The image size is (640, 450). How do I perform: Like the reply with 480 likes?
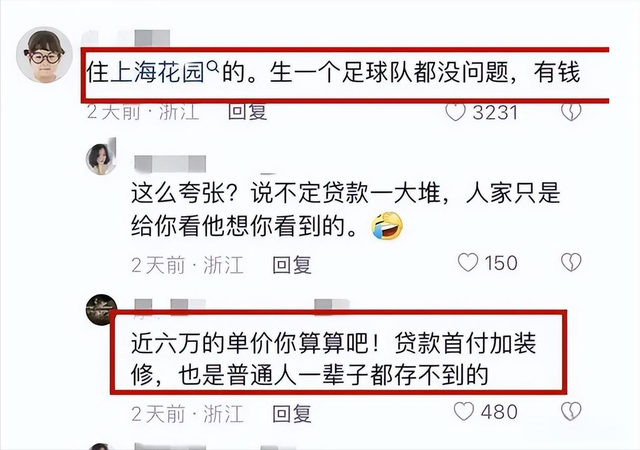(464, 411)
